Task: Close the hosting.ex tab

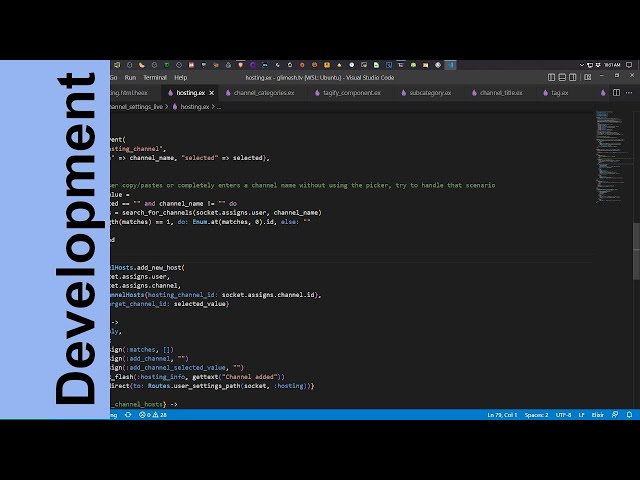Action: click(211, 93)
